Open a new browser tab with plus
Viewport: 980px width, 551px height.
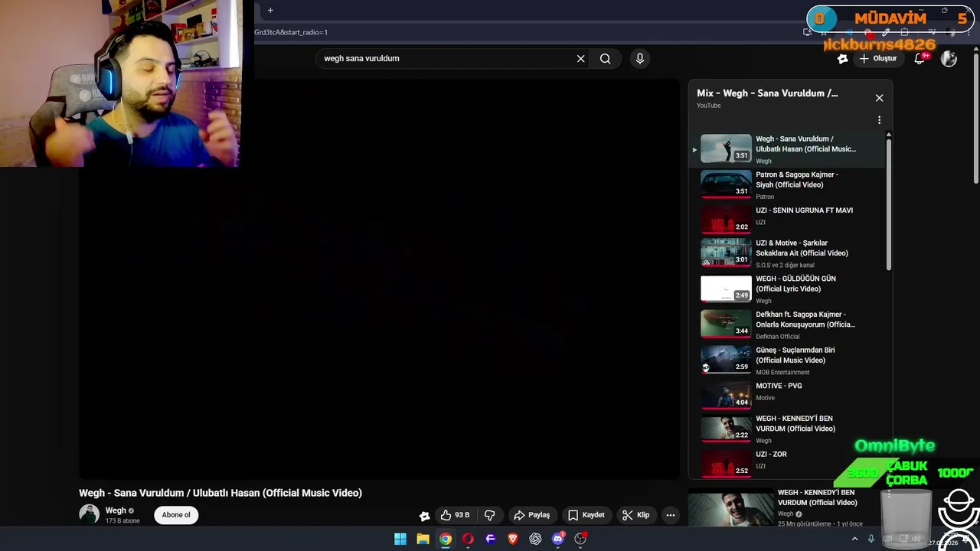270,11
